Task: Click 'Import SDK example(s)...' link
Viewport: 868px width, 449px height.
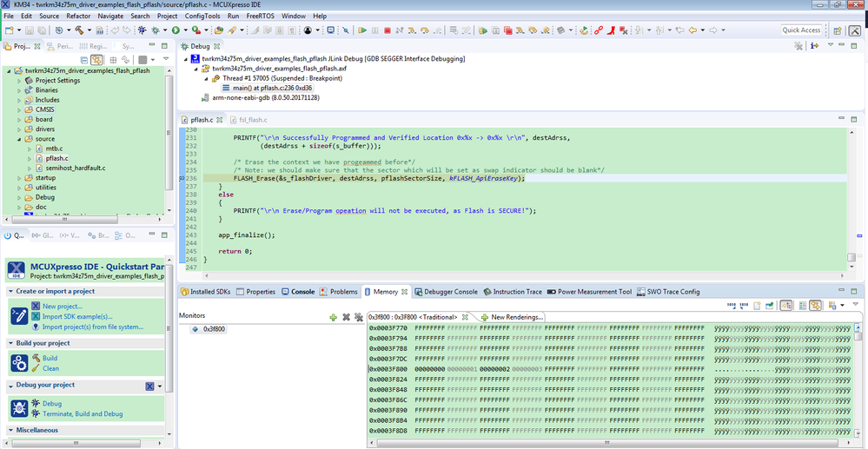Action: pos(77,317)
